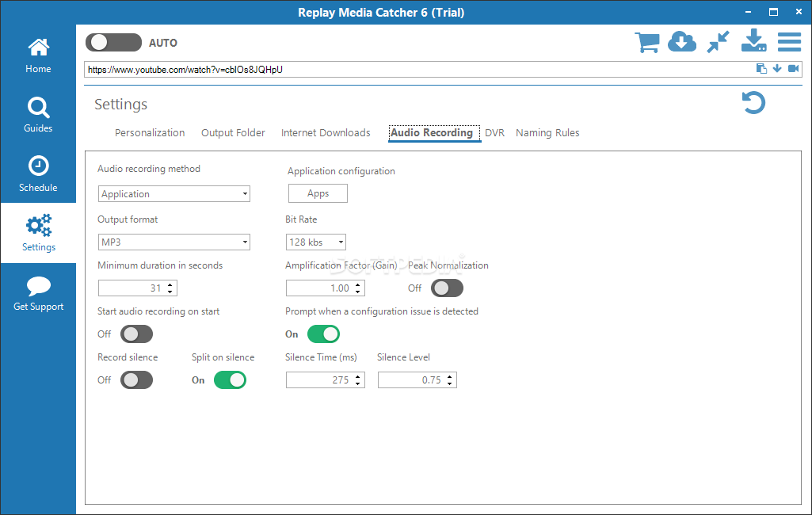Screen dimensions: 812x515
Task: Click the shopping cart purchase icon
Action: click(647, 42)
